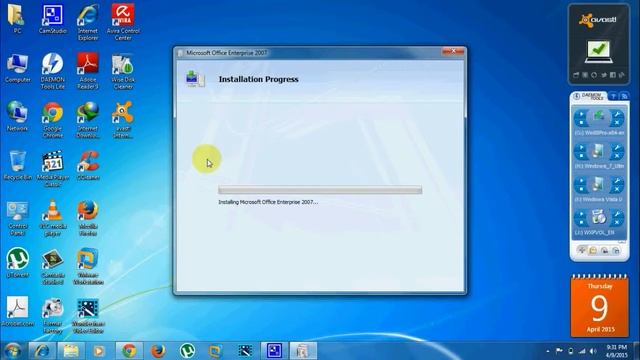Image resolution: width=640 pixels, height=360 pixels.
Task: Launch Media Player Classic shortcut
Action: 52,169
